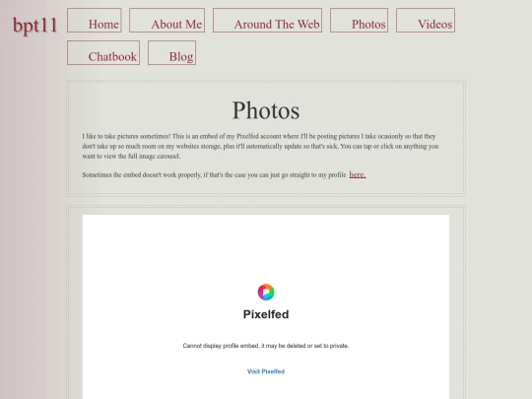Click the intro paragraph about Pixelfed account
The height and width of the screenshot is (399, 532).
[x=260, y=146]
